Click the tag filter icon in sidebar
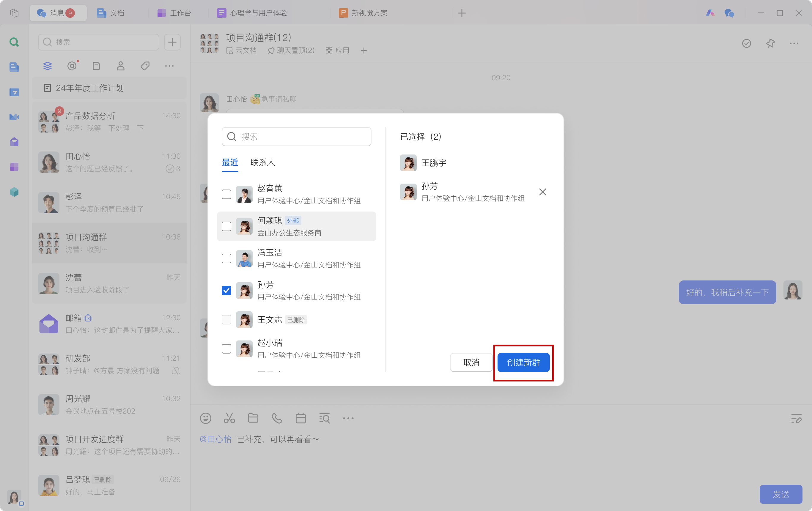 coord(145,66)
